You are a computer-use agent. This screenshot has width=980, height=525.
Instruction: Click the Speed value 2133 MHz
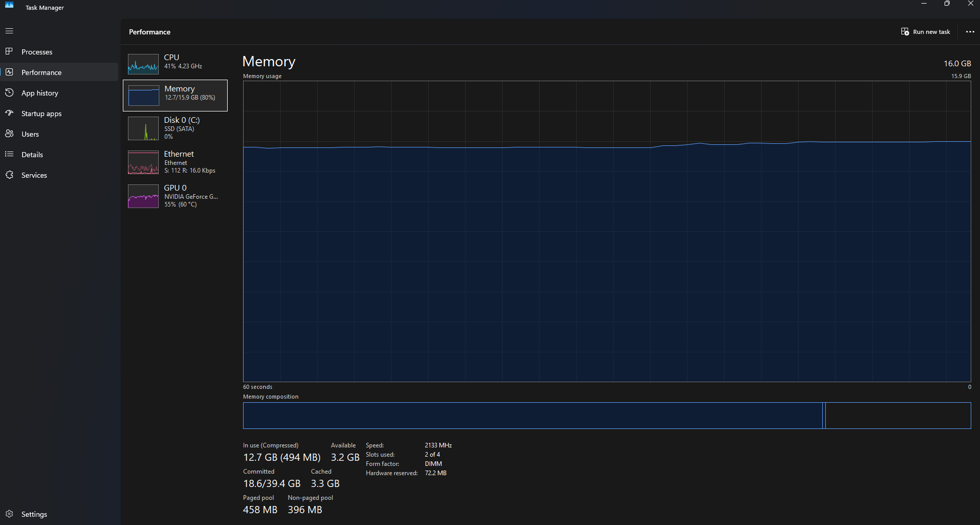click(438, 445)
